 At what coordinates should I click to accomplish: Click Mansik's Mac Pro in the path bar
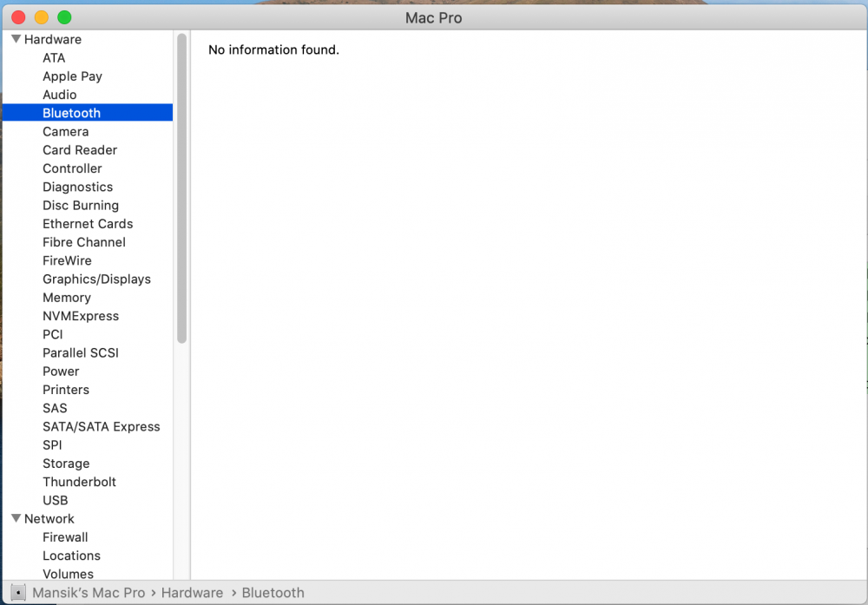click(x=89, y=593)
